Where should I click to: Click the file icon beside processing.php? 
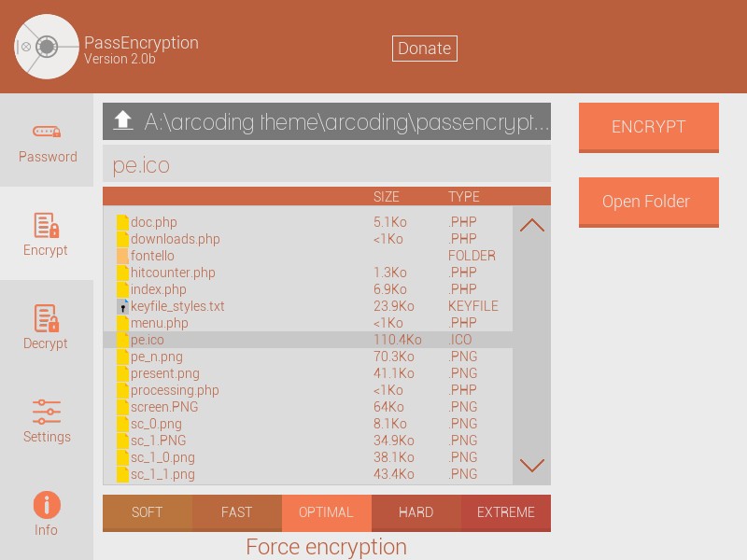(122, 390)
